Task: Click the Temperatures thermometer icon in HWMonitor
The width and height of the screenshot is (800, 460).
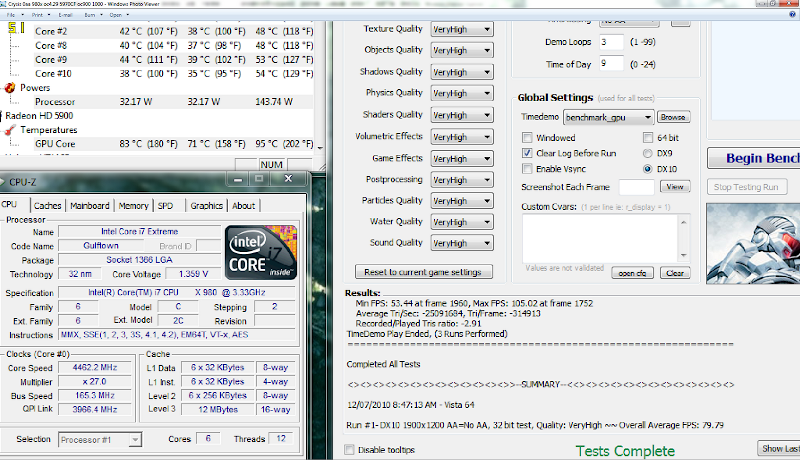Action: (10, 130)
